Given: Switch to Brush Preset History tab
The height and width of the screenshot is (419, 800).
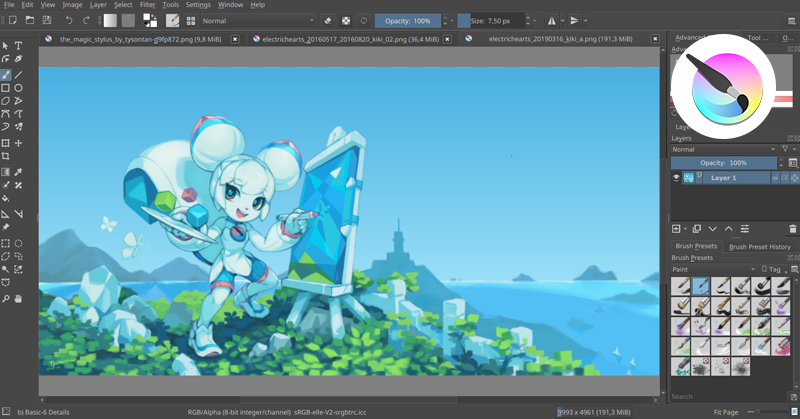Looking at the screenshot, I should point(760,247).
